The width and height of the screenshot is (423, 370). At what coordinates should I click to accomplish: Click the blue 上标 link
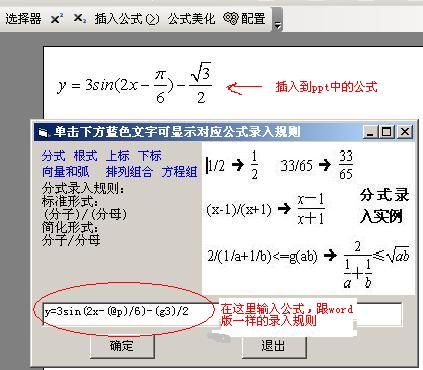(118, 156)
